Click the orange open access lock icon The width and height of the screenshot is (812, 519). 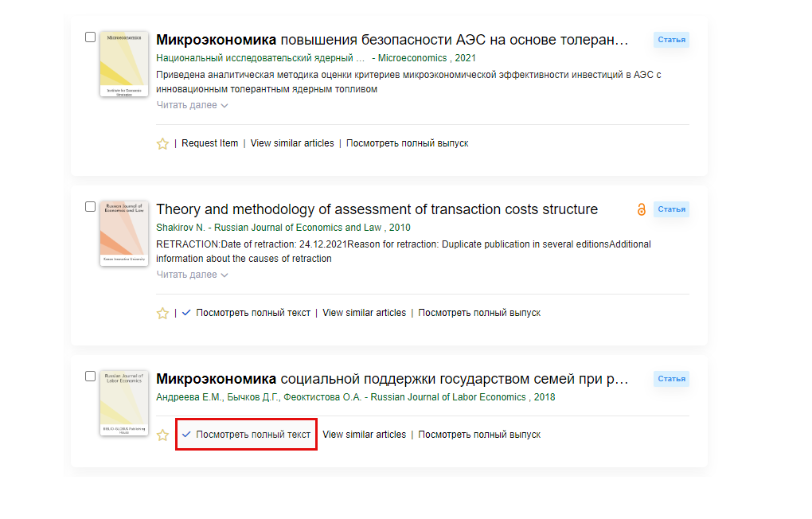[x=641, y=209]
